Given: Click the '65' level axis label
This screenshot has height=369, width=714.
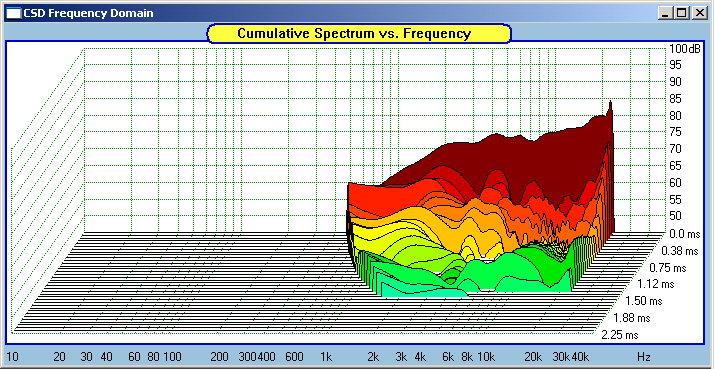Looking at the screenshot, I should [x=675, y=166].
